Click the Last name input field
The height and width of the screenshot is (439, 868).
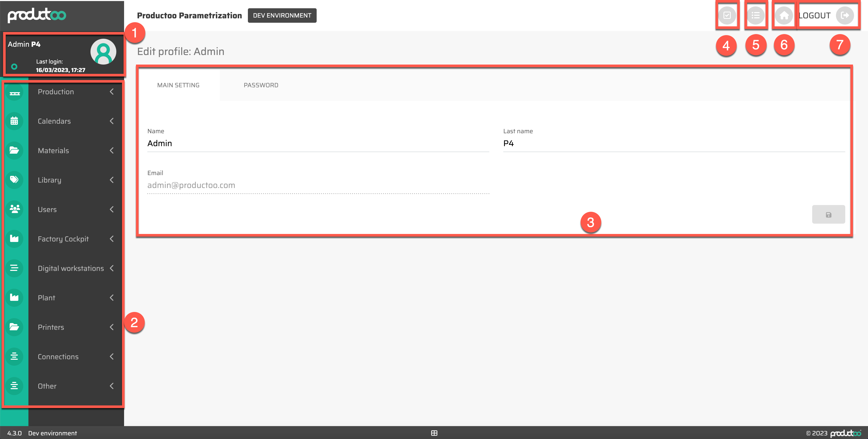[x=674, y=144]
